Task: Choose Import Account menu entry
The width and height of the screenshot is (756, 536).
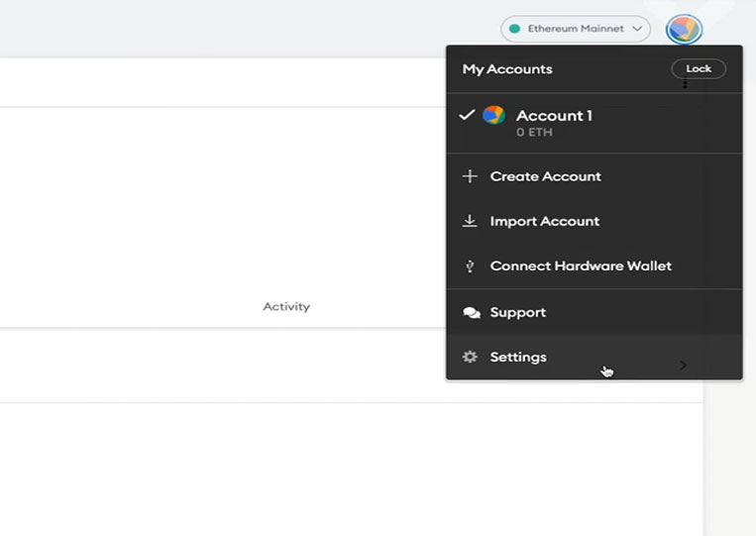Action: 594,221
